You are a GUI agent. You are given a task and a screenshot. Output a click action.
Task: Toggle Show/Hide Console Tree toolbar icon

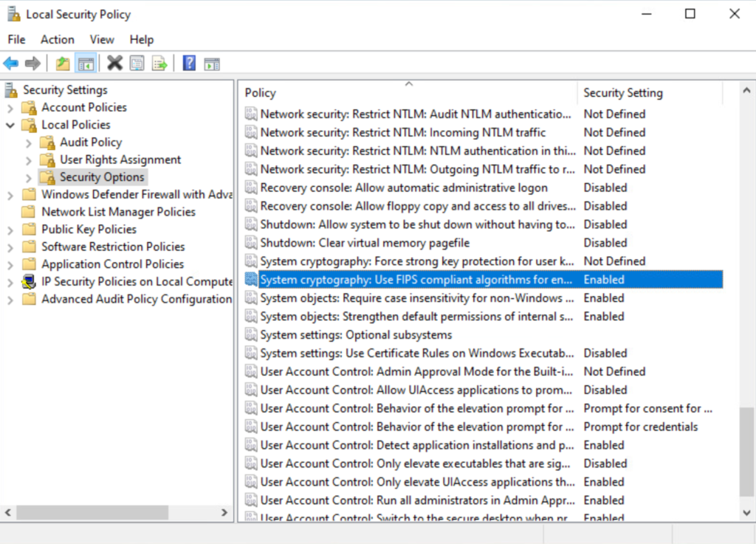tap(86, 63)
